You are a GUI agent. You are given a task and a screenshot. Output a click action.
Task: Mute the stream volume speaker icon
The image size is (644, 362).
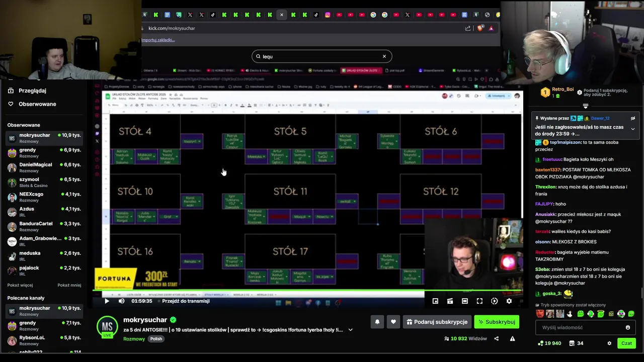pyautogui.click(x=121, y=301)
